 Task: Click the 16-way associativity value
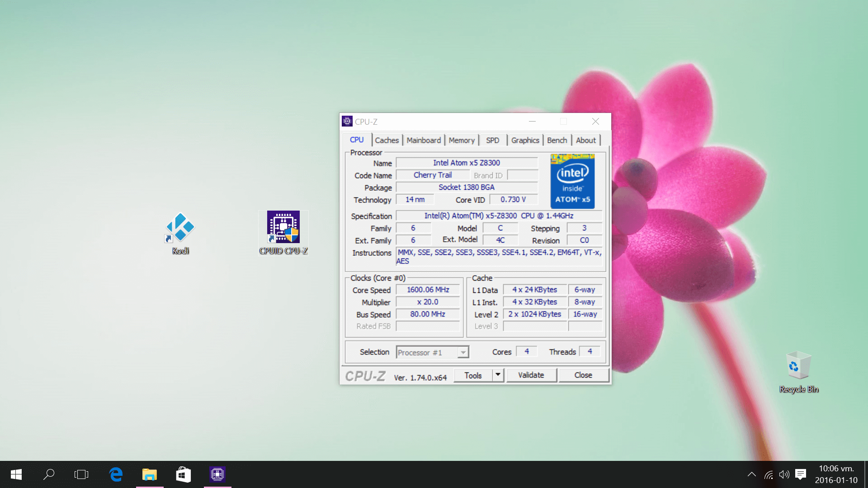click(585, 314)
